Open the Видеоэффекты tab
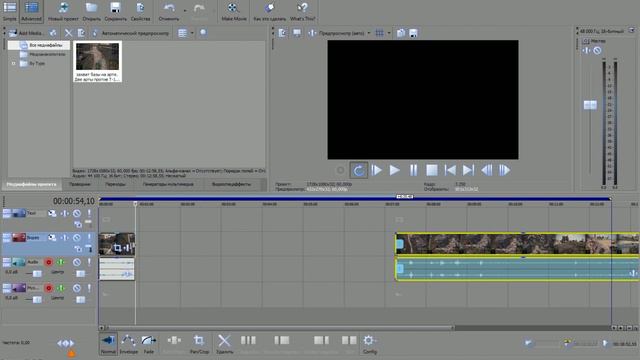640x360 pixels. click(231, 184)
